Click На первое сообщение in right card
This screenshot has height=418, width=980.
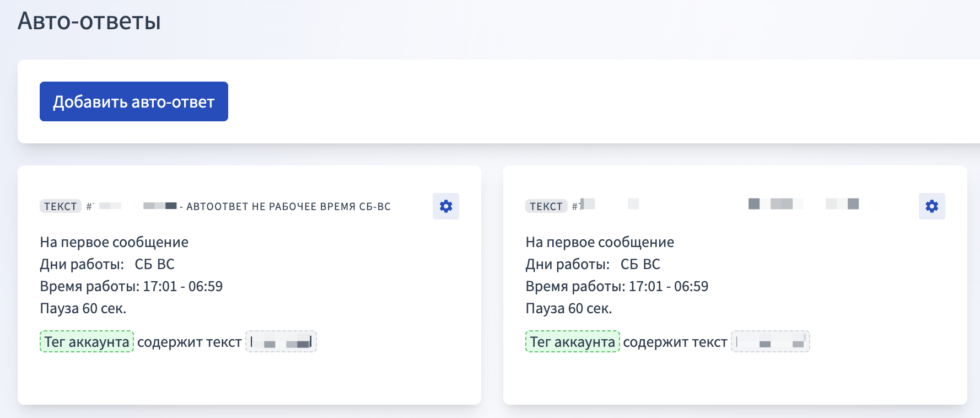click(x=600, y=242)
